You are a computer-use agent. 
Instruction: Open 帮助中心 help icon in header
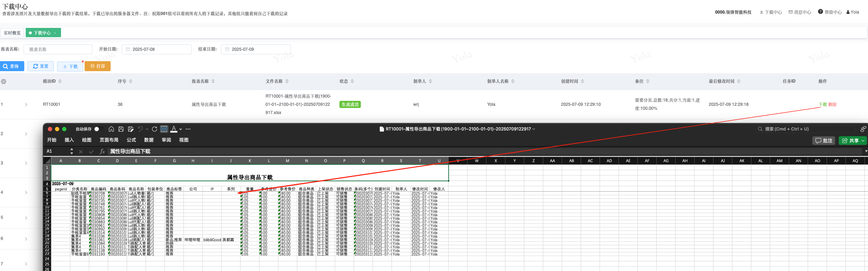[x=821, y=12]
